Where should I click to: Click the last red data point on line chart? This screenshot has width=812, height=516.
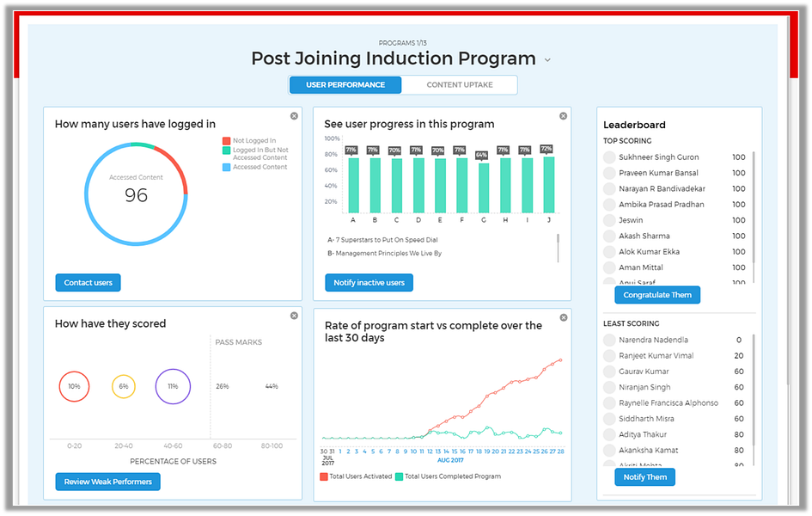(x=560, y=360)
